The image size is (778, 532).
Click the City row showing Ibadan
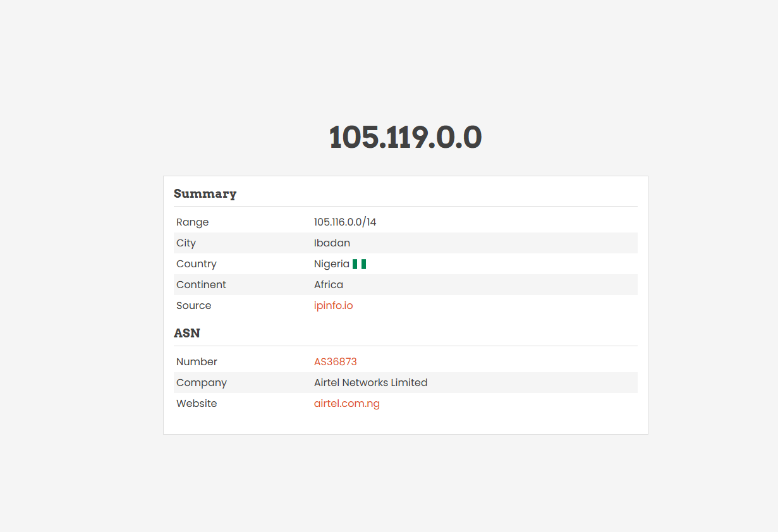point(404,243)
